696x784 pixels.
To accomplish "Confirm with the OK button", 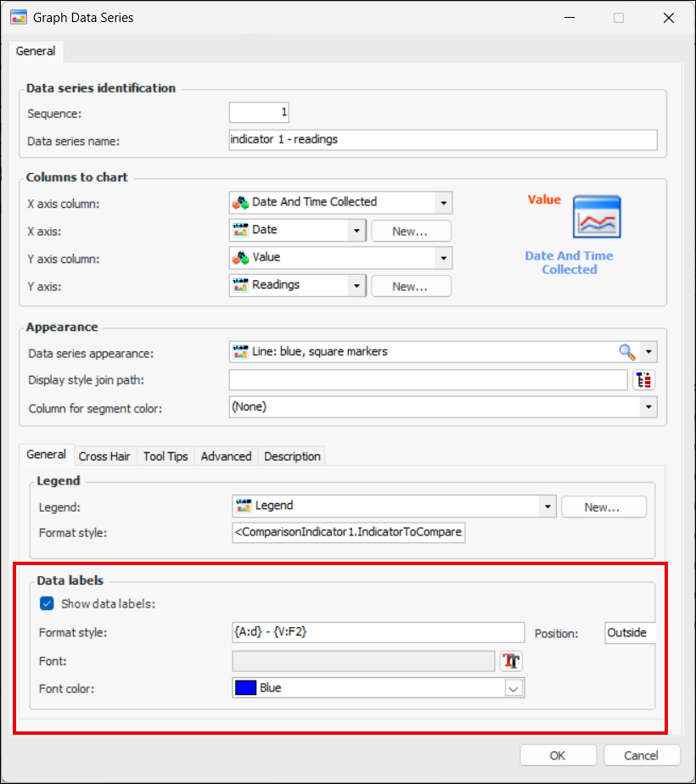I will [558, 755].
